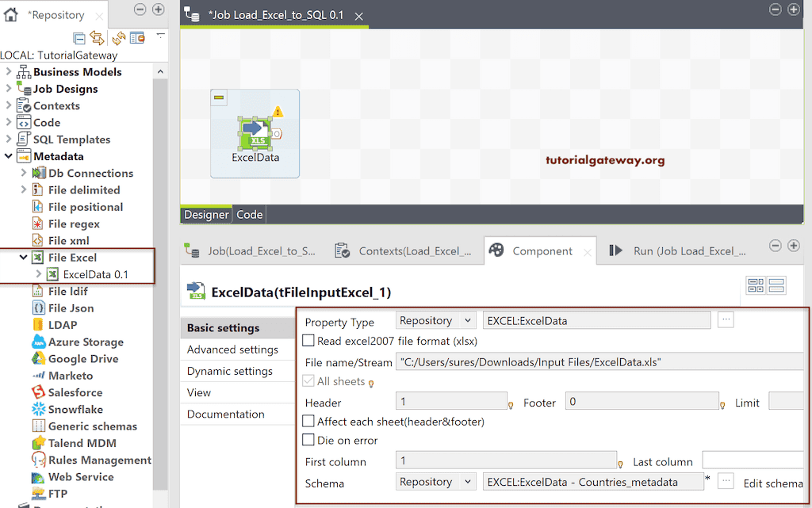The image size is (812, 508).
Task: Open the Code view of the job
Action: tap(249, 214)
